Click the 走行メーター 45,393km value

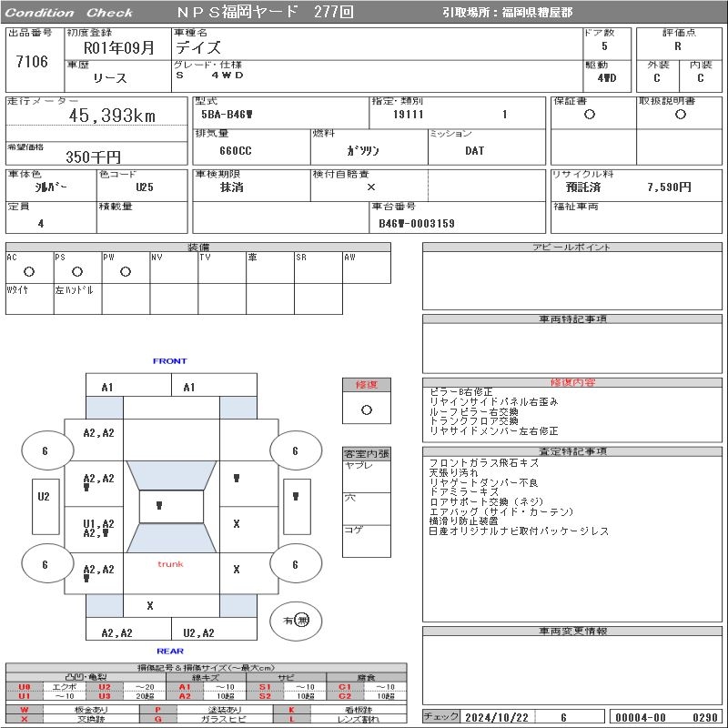click(x=113, y=116)
